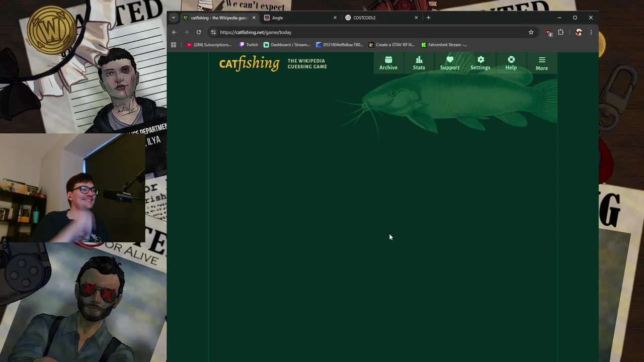Open the red extension icon with badge
This screenshot has height=362, width=644.
(548, 32)
